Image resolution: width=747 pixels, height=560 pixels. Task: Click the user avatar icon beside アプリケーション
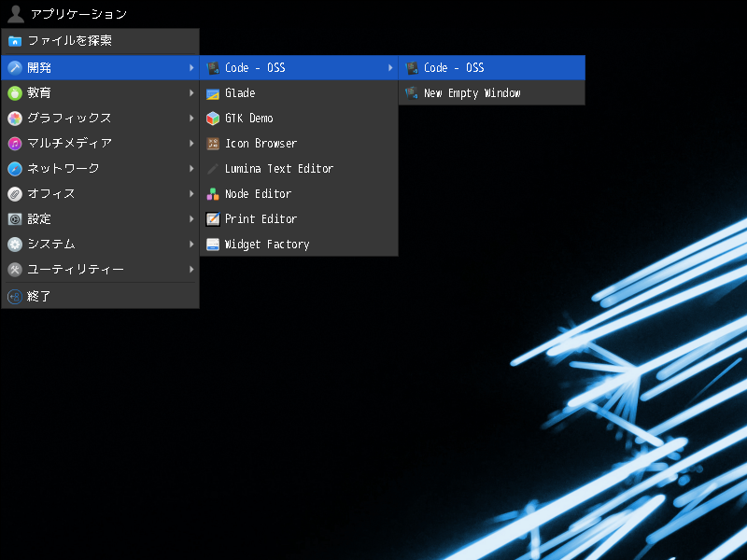pos(16,14)
